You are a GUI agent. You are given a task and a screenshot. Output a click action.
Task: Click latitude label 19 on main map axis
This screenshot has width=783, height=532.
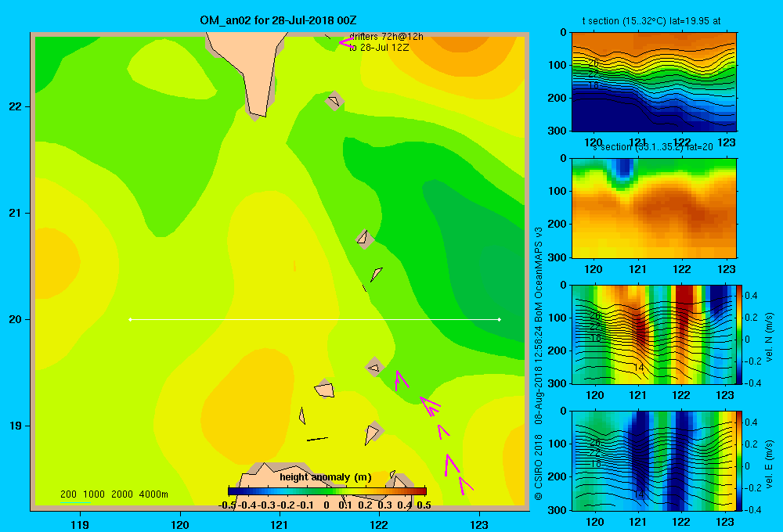16,426
